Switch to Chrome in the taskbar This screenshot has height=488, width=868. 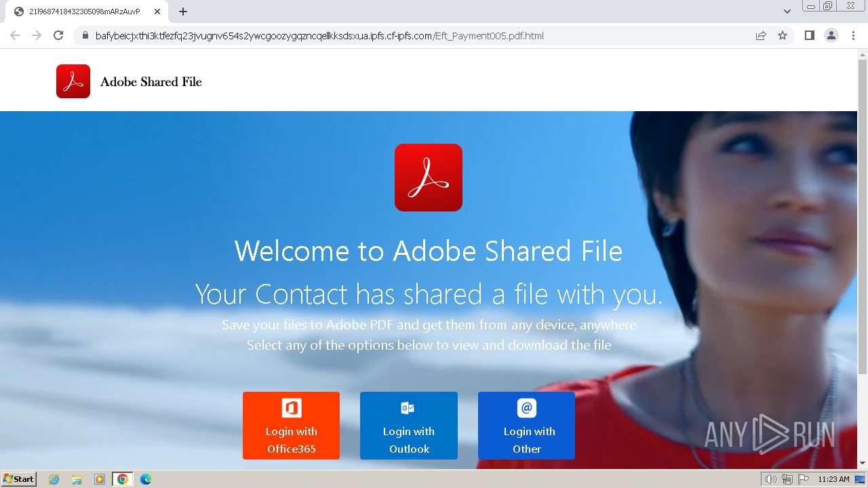click(x=123, y=479)
